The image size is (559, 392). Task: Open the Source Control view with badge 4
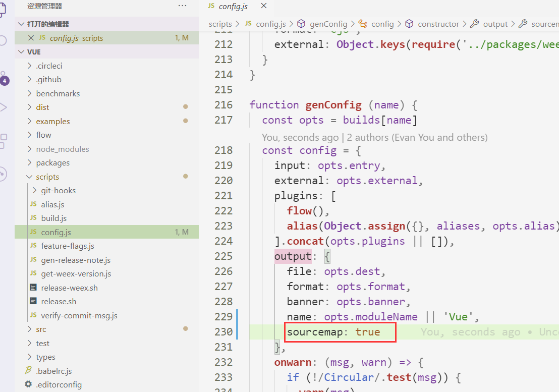click(x=4, y=79)
